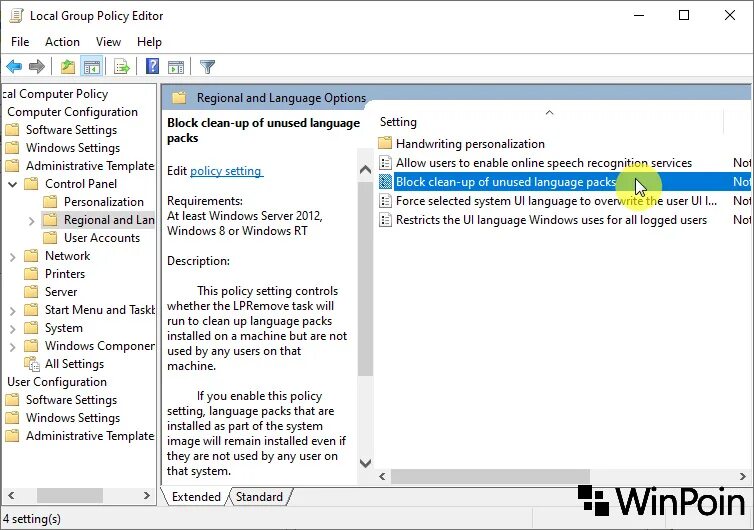The height and width of the screenshot is (530, 754).
Task: Expand the Windows Components tree node
Action: (x=13, y=347)
